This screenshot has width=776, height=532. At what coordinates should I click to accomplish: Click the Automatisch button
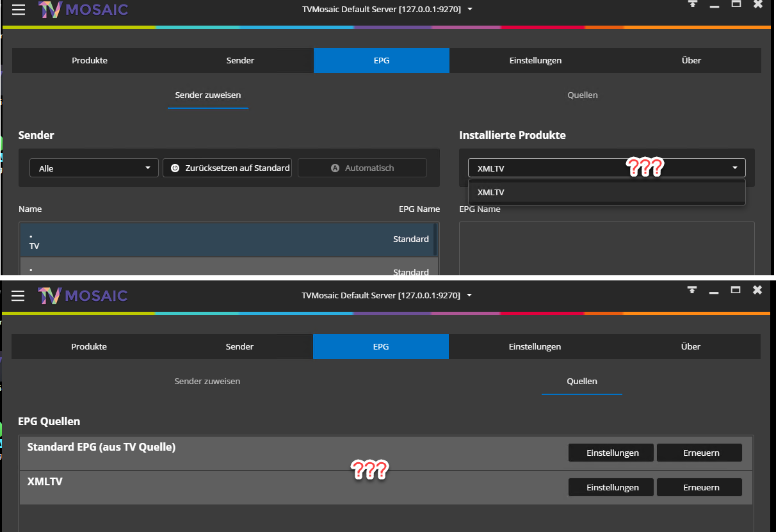(x=362, y=168)
